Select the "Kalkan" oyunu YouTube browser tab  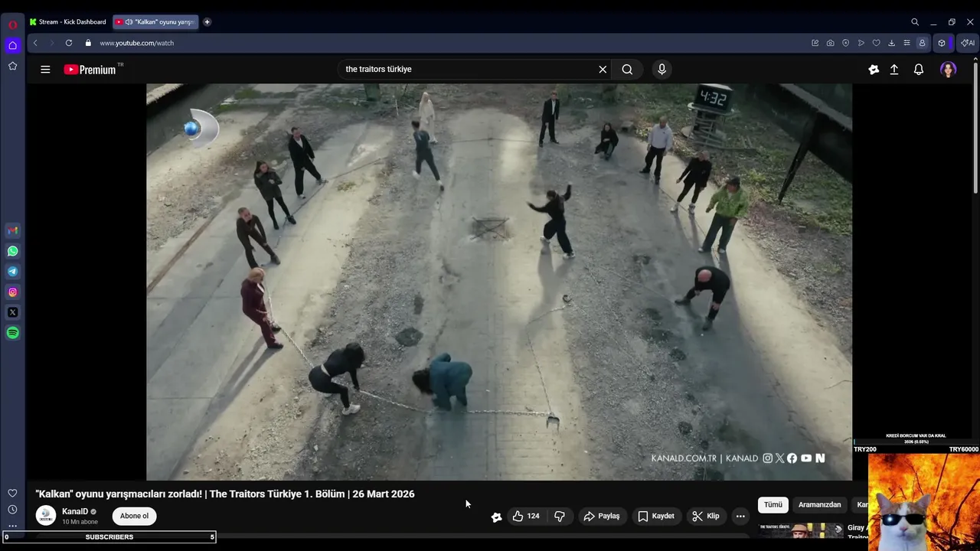point(156,22)
